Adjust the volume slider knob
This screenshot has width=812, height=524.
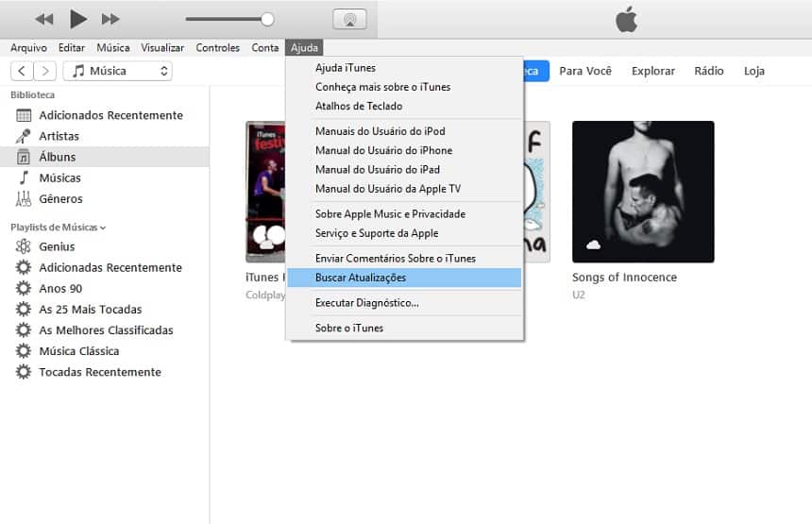tap(267, 20)
